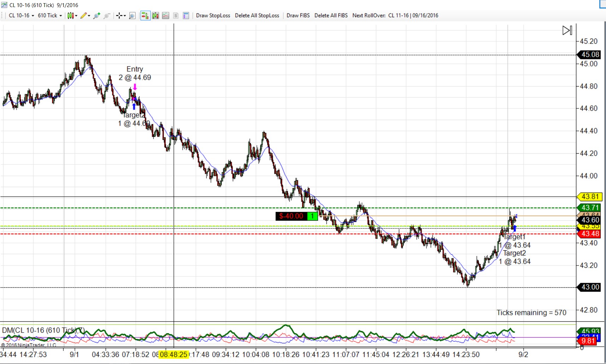Click the 'Target2' label near 43.64
This screenshot has width=606, height=364.
[514, 253]
